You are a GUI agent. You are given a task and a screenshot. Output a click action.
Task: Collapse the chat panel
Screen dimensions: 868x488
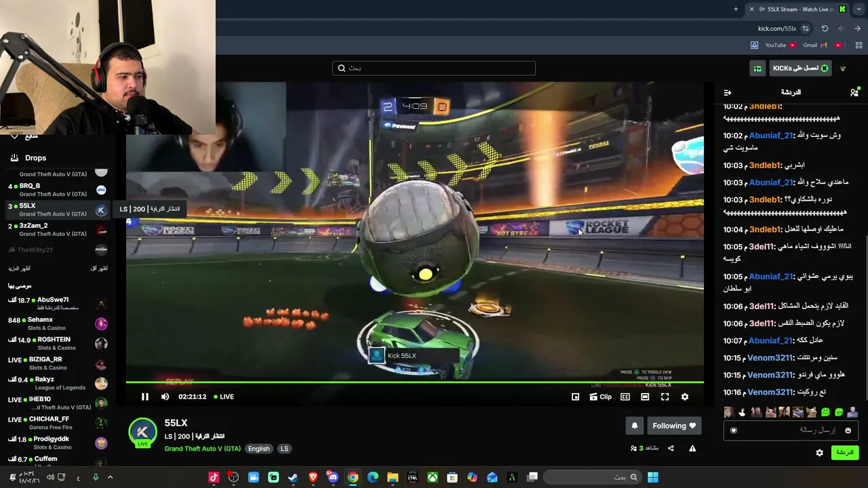coord(728,92)
